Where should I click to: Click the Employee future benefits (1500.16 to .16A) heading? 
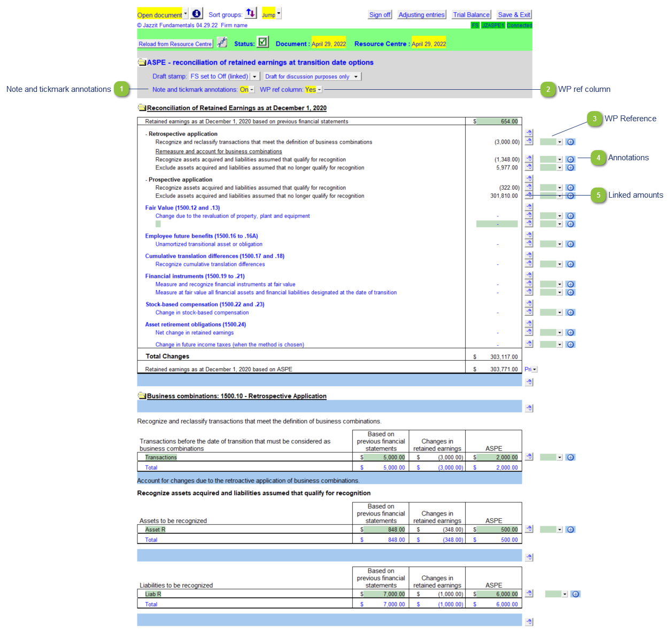click(202, 236)
